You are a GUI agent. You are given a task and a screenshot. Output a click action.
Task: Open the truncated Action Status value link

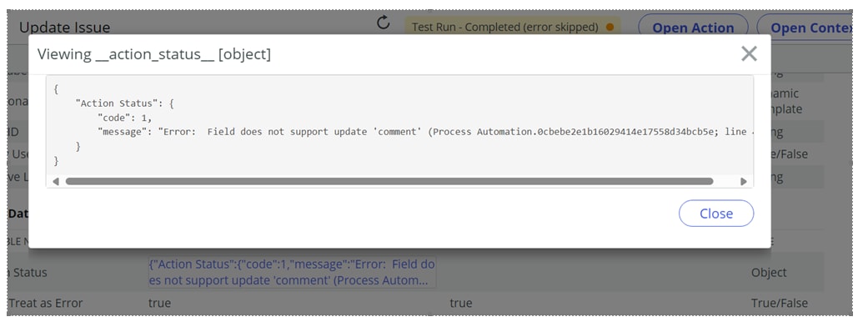(292, 272)
